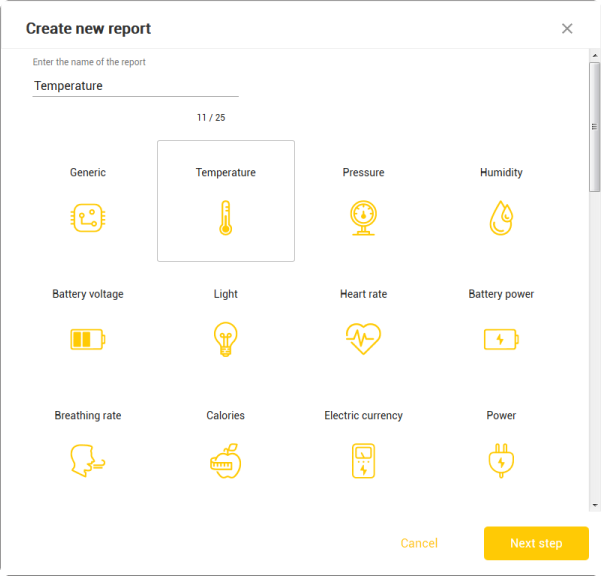The image size is (601, 576).
Task: Select the Light bulb icon
Action: 226,339
